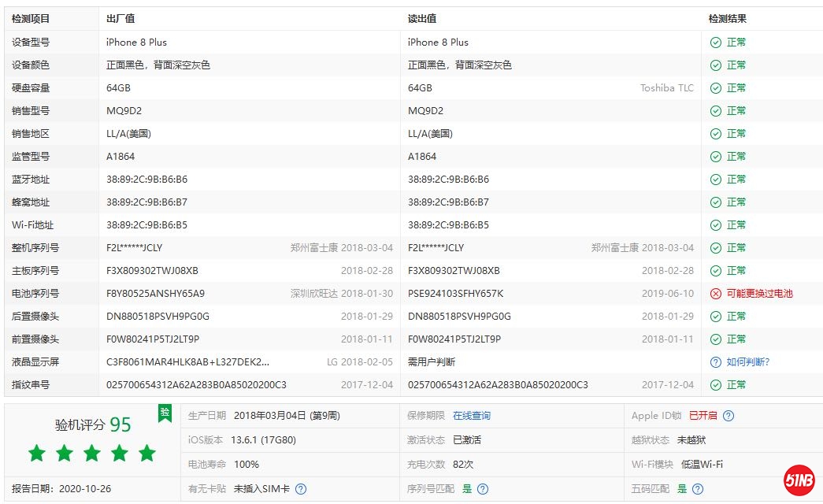Select the fifth green rating star
Image resolution: width=823 pixels, height=504 pixels.
(147, 453)
